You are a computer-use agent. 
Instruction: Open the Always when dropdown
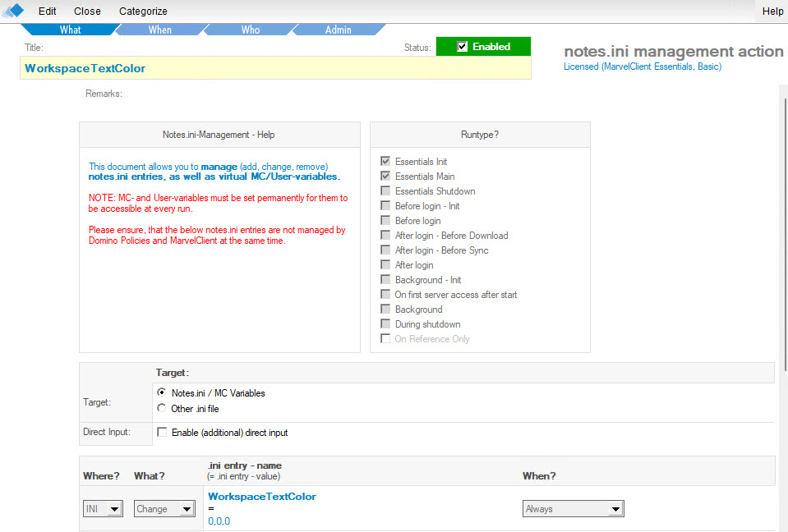tap(574, 509)
